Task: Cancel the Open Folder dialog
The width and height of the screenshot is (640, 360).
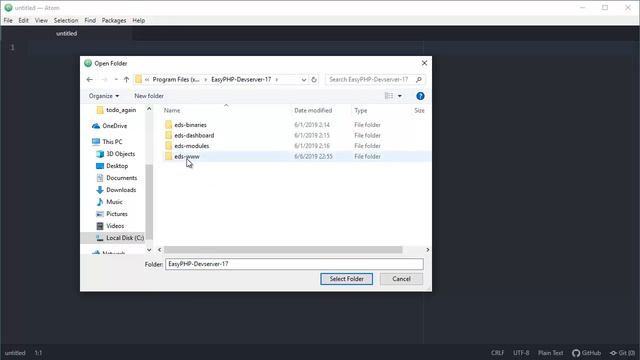Action: click(x=401, y=279)
